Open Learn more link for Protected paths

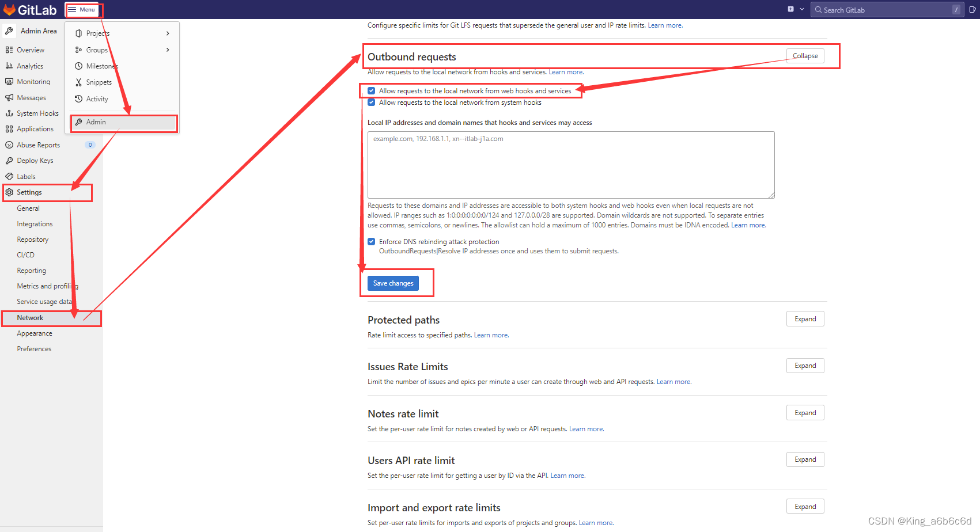pyautogui.click(x=491, y=335)
